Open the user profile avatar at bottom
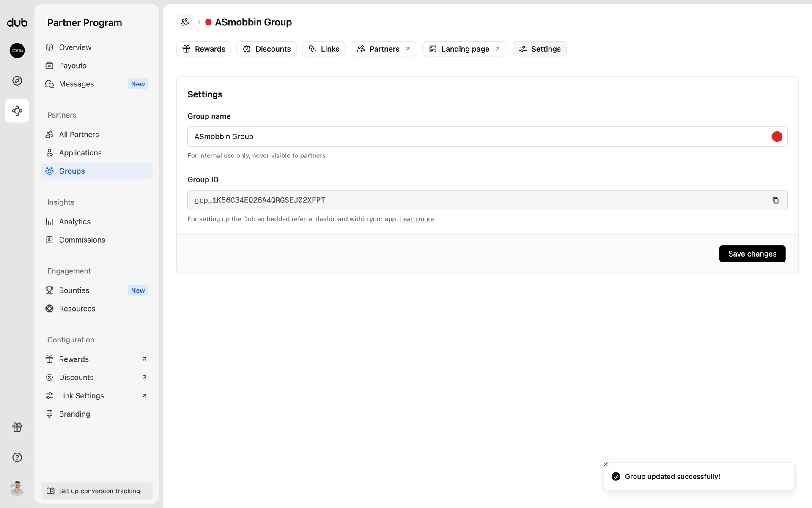 (17, 488)
